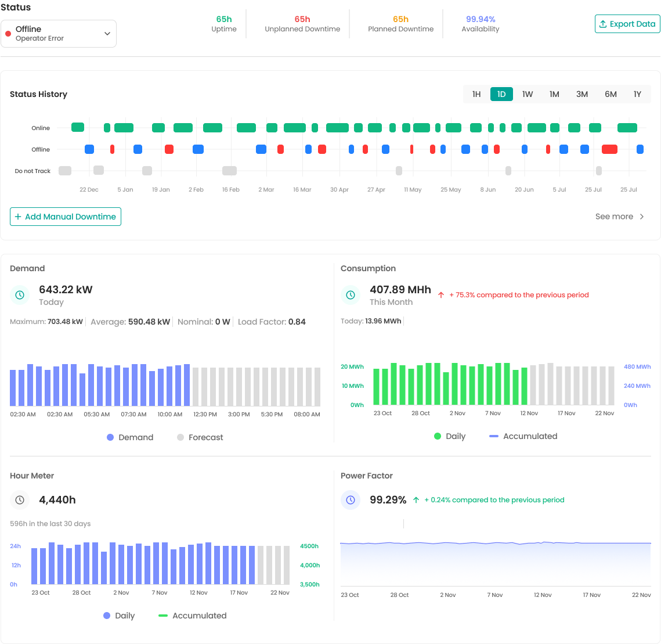Click the clock icon beside Demand value
The height and width of the screenshot is (644, 661).
click(20, 295)
